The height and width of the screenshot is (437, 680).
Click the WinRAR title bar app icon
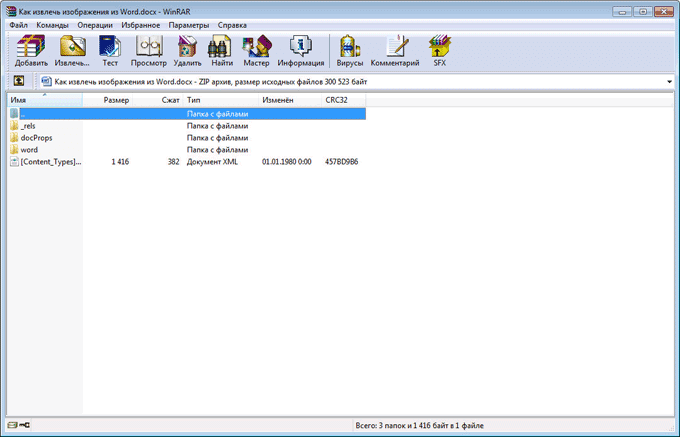click(x=11, y=11)
